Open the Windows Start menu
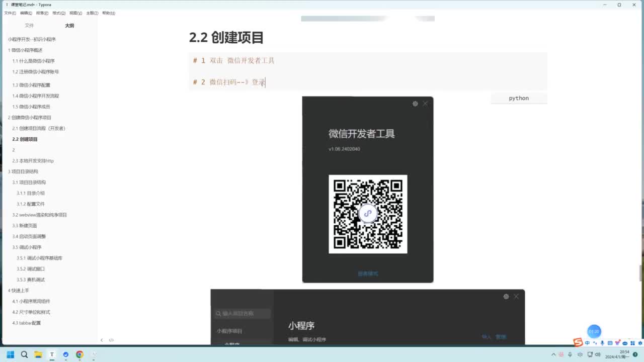The image size is (644, 362). click(10, 354)
